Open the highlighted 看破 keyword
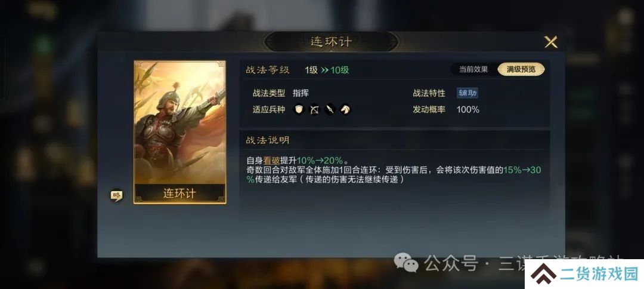This screenshot has width=644, height=289. click(x=271, y=161)
